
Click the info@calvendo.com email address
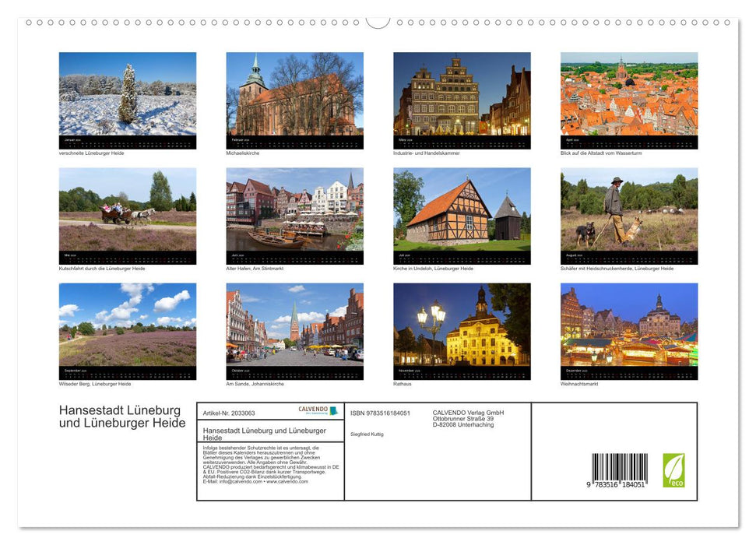coord(237,480)
